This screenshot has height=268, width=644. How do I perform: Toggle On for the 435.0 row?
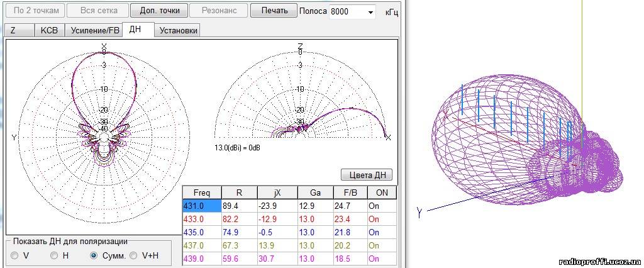[x=382, y=232]
